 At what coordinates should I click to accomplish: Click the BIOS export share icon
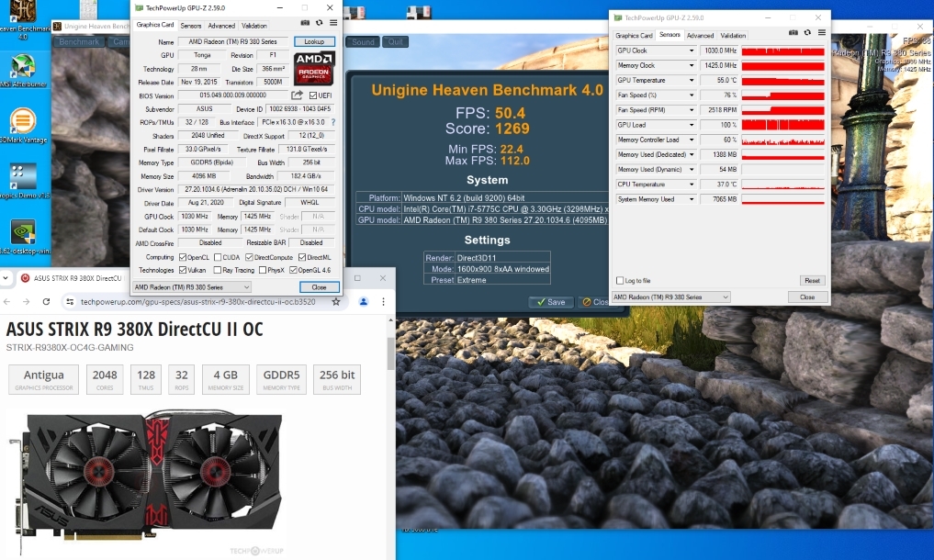coord(297,95)
